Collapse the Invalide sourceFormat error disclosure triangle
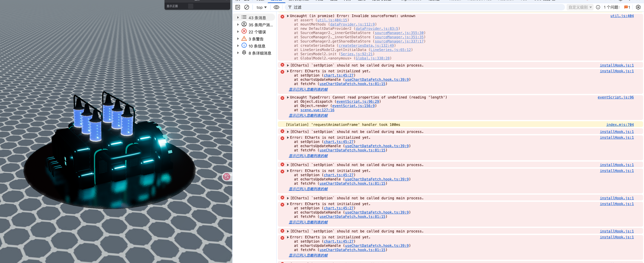Image resolution: width=644 pixels, height=263 pixels. (x=288, y=16)
